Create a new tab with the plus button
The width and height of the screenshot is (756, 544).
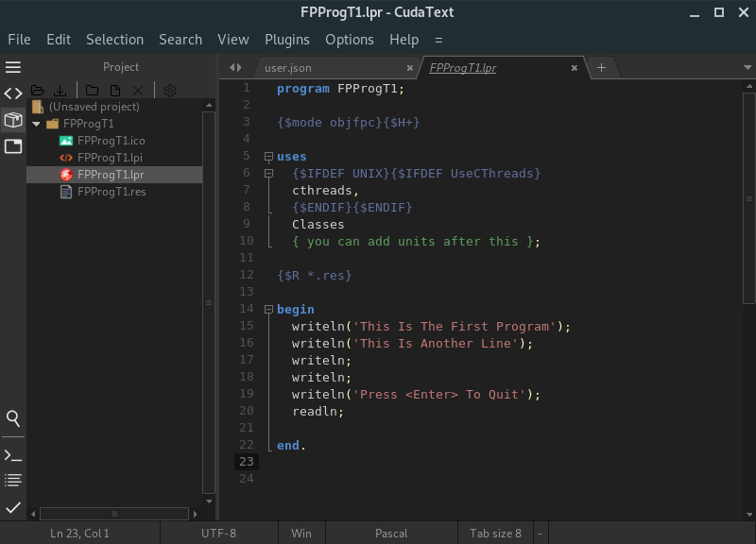(x=601, y=68)
